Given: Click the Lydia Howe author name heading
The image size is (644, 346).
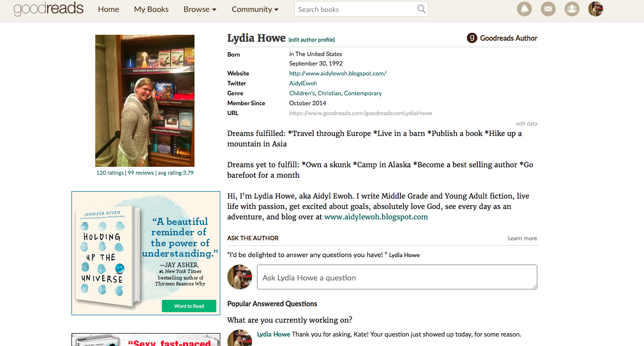Looking at the screenshot, I should (257, 38).
